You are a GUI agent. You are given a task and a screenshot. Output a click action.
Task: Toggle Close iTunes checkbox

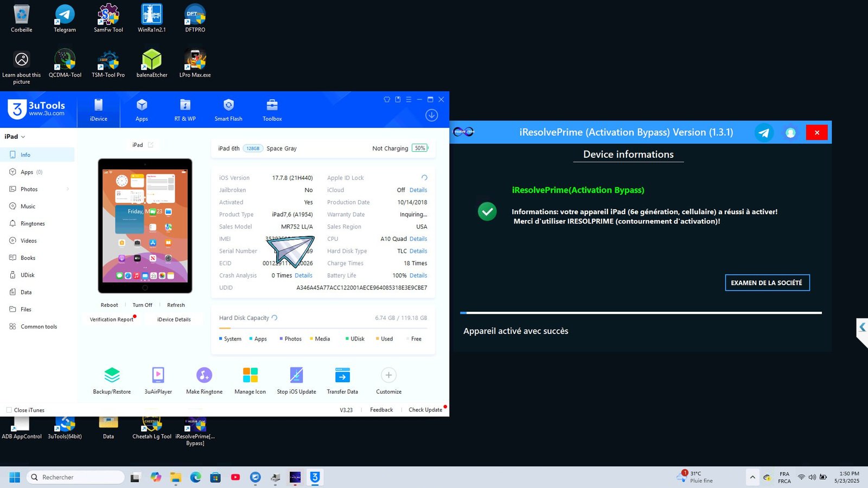9,410
